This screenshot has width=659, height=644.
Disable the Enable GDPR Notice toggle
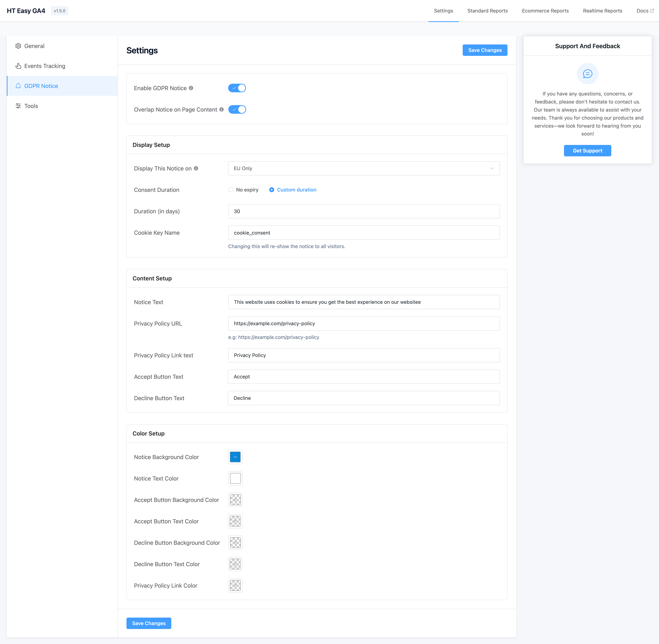(x=237, y=88)
